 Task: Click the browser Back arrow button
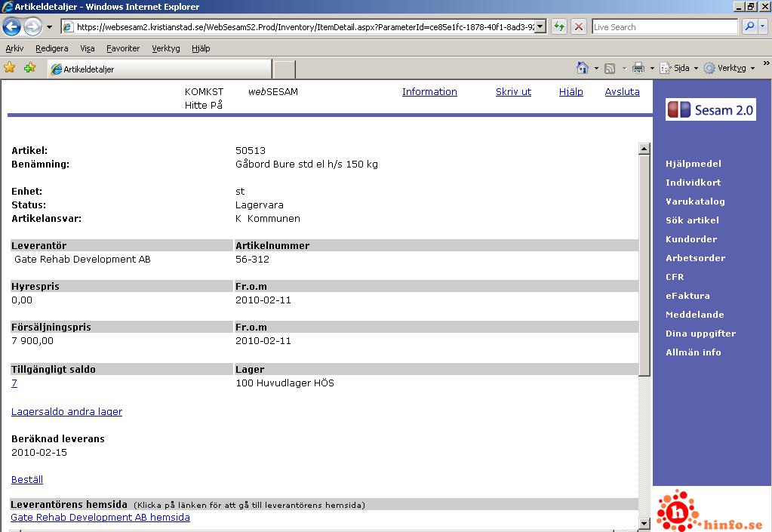point(12,26)
